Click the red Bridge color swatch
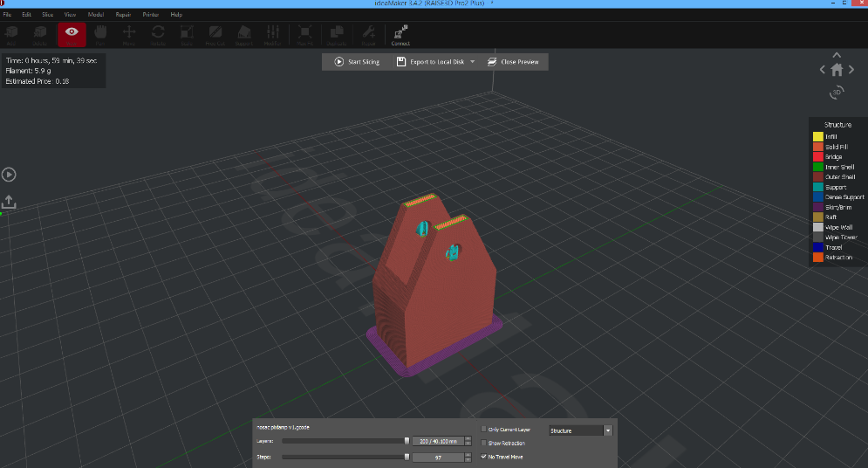This screenshot has width=868, height=468. tap(817, 157)
